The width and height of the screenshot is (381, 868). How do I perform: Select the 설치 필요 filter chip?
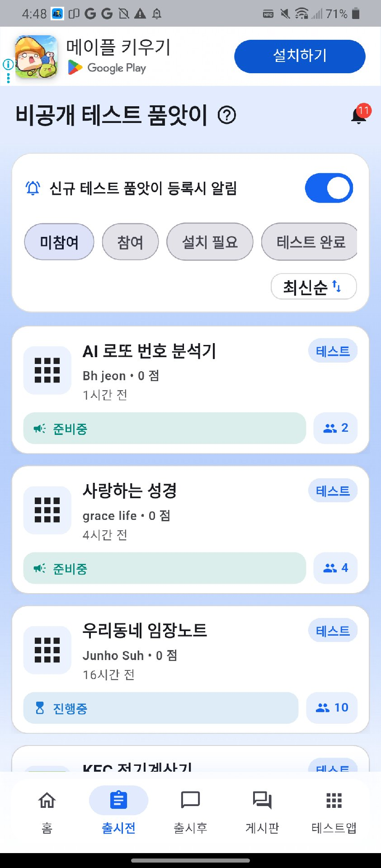pos(210,242)
